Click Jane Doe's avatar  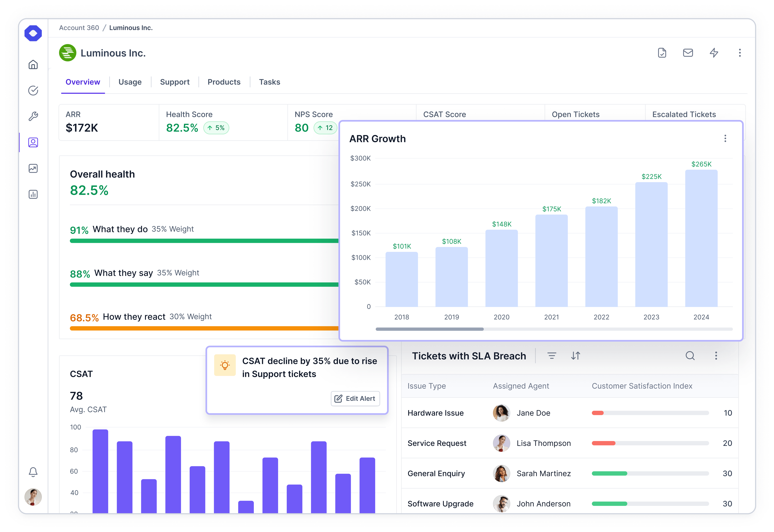pos(501,413)
